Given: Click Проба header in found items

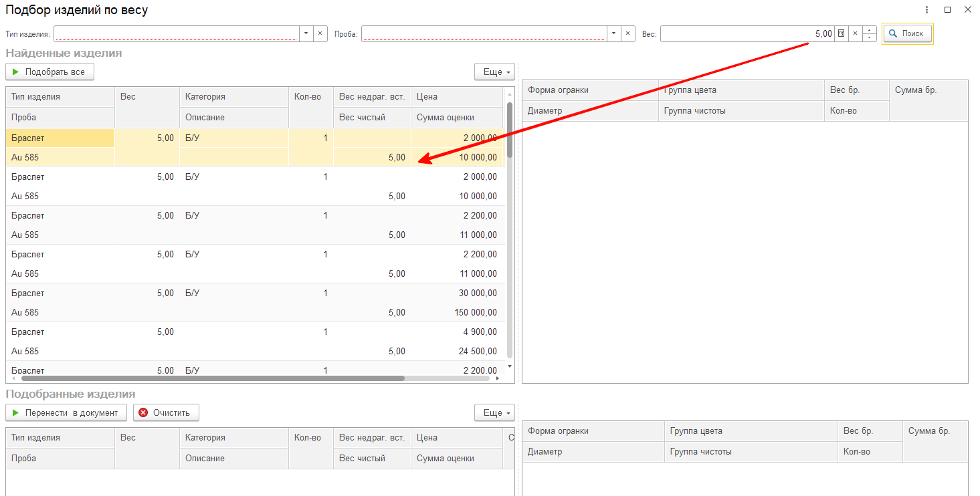Looking at the screenshot, I should coord(60,118).
